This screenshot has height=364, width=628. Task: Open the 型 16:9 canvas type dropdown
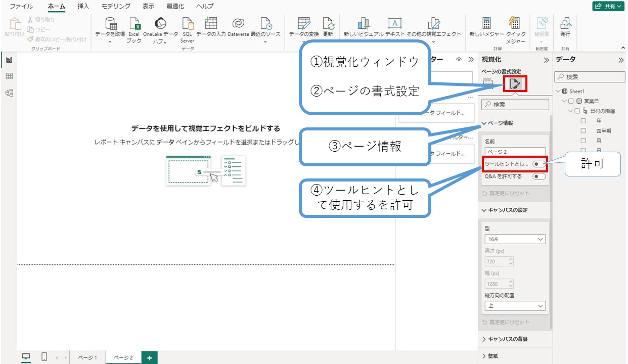[x=515, y=239]
